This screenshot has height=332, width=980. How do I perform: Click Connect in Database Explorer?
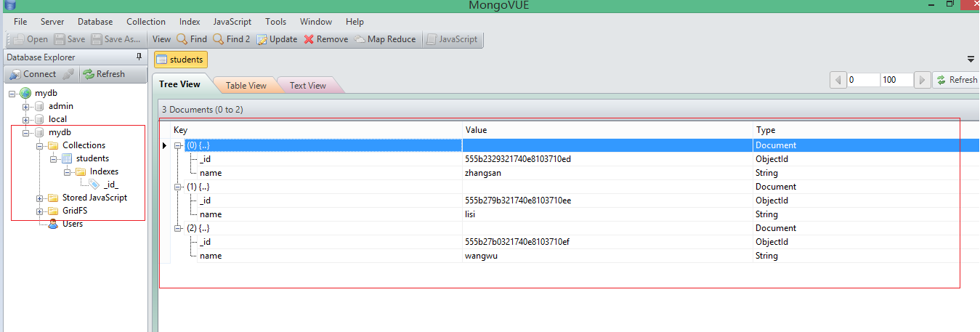(33, 74)
